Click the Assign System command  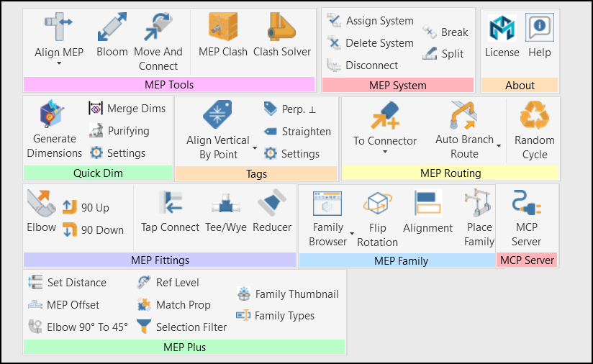pyautogui.click(x=370, y=21)
